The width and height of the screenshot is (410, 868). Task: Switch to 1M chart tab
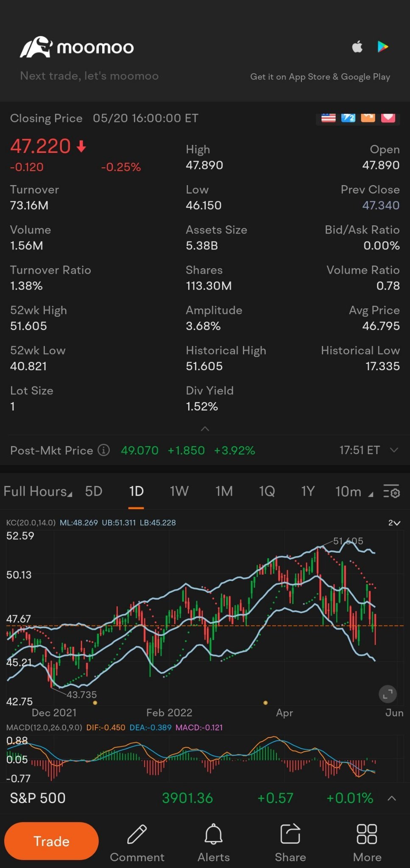pos(224,491)
